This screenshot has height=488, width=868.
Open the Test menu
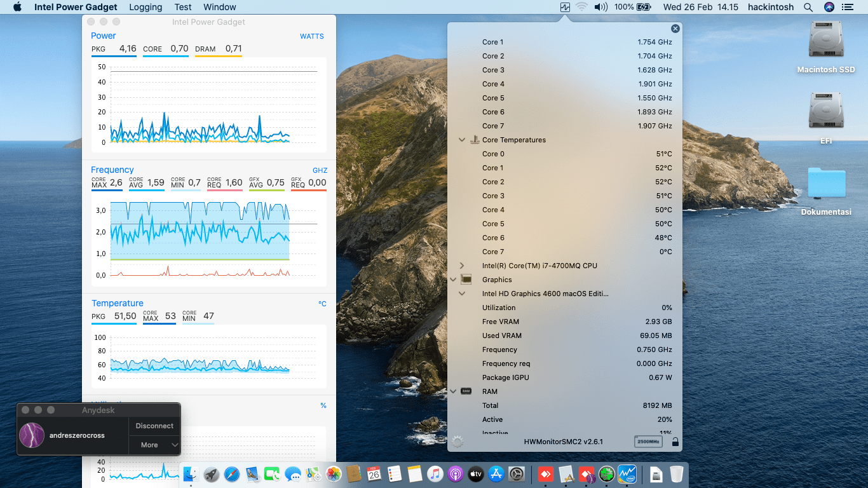pos(183,7)
